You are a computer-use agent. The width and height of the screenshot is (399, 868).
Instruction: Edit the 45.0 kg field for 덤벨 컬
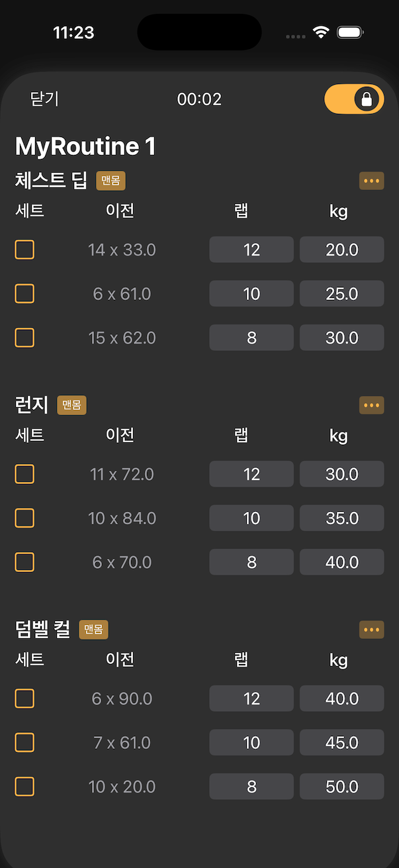(341, 742)
